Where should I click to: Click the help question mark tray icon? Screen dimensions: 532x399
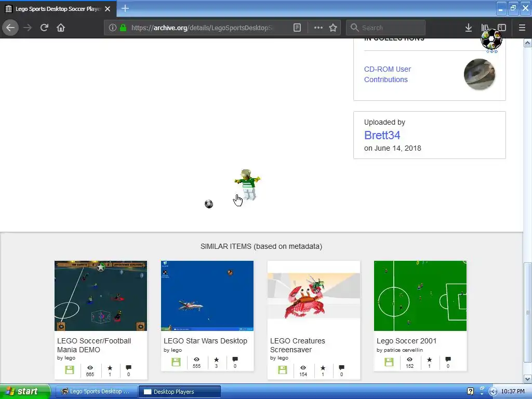[470, 391]
